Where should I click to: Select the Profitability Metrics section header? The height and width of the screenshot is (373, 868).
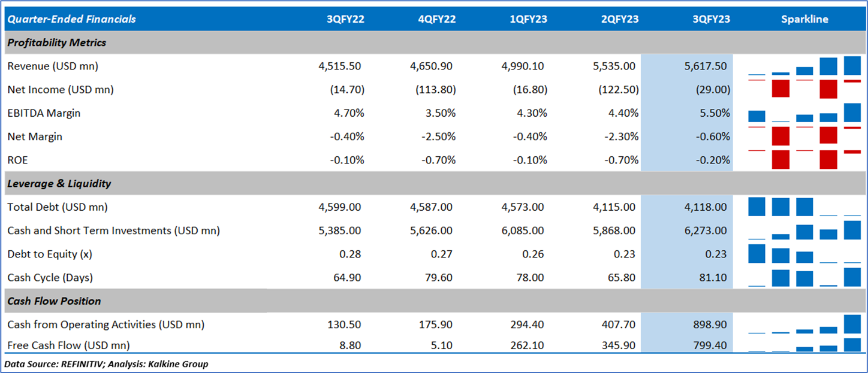pos(57,43)
